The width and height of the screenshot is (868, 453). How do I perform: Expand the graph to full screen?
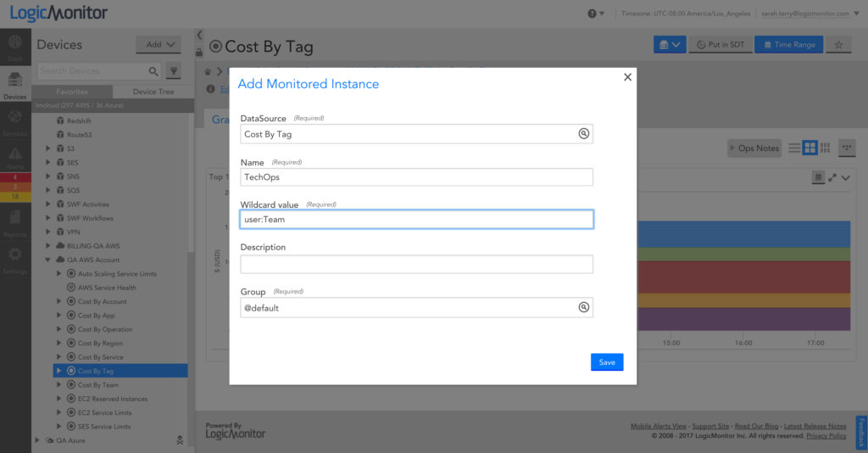[x=832, y=178]
